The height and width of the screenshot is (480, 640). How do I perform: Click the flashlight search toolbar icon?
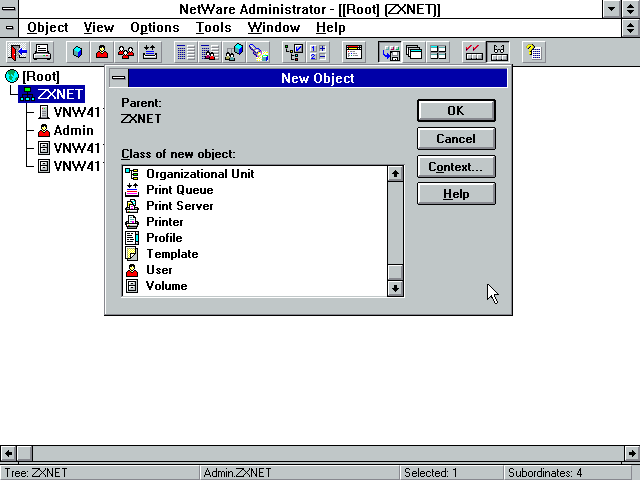258,52
